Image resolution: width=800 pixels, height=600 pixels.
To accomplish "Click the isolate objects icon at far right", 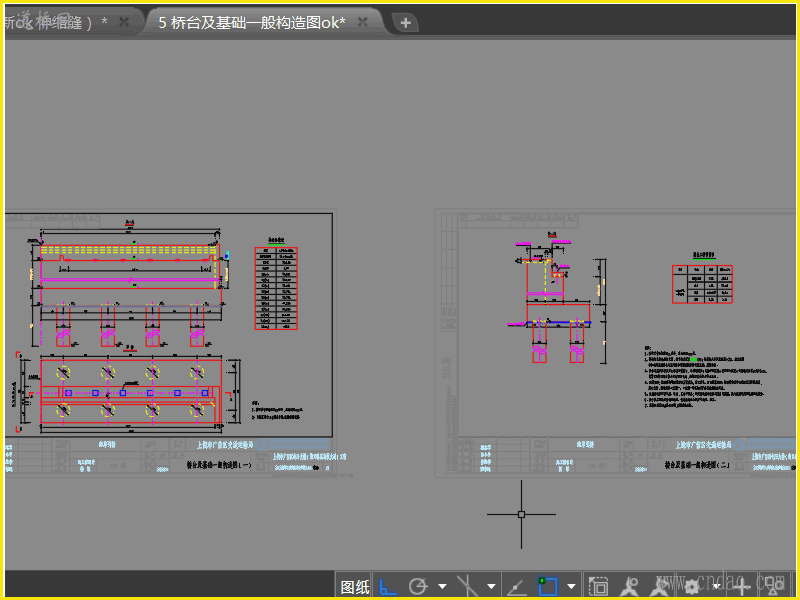I will [x=772, y=586].
